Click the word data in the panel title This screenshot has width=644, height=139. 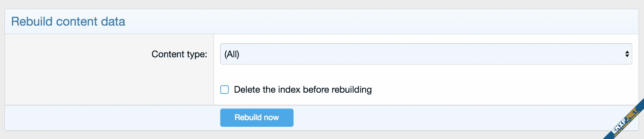point(113,22)
